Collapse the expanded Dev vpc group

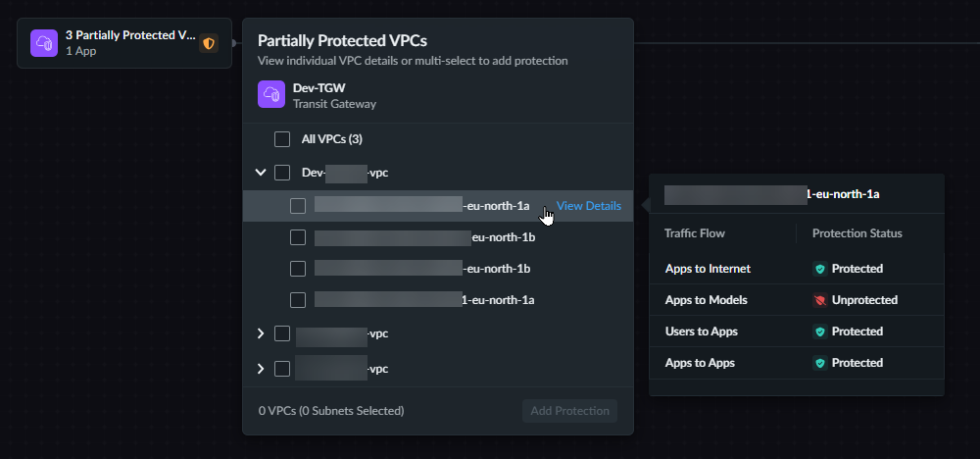coord(261,173)
